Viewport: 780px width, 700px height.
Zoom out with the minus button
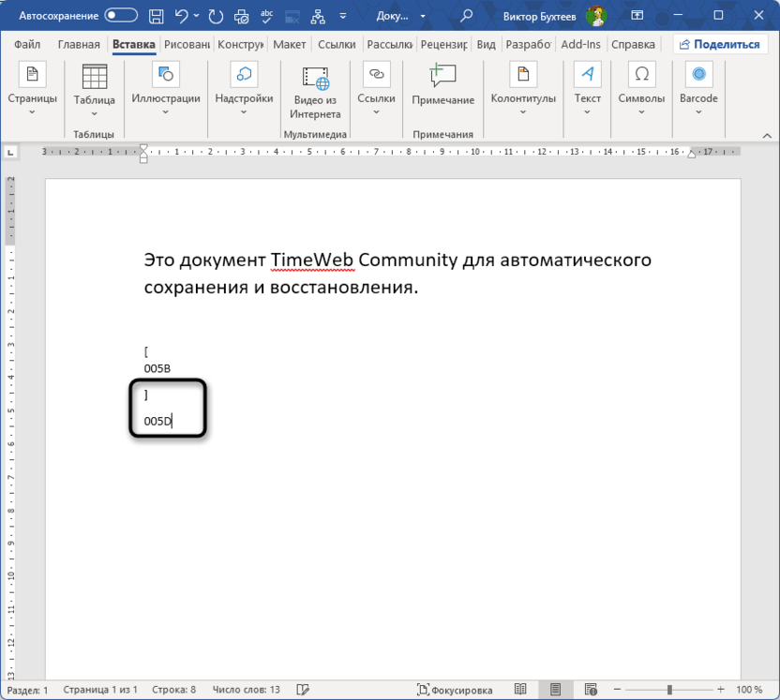[x=617, y=690]
